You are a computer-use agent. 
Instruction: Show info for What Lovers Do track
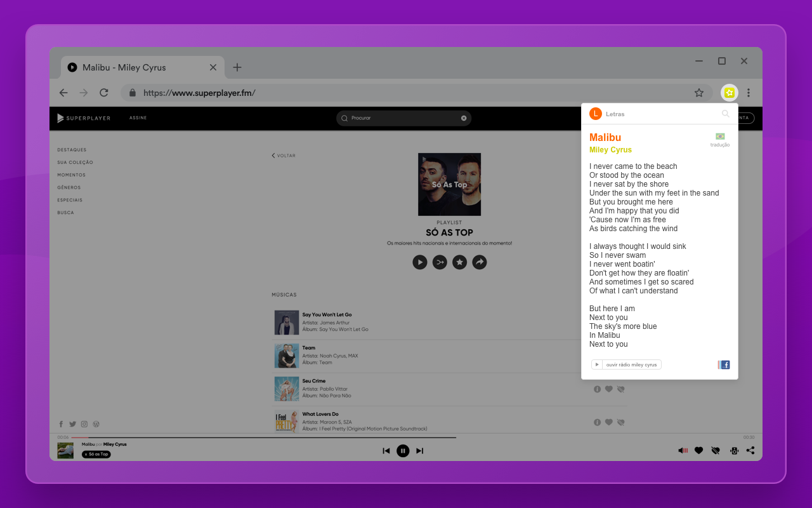597,422
